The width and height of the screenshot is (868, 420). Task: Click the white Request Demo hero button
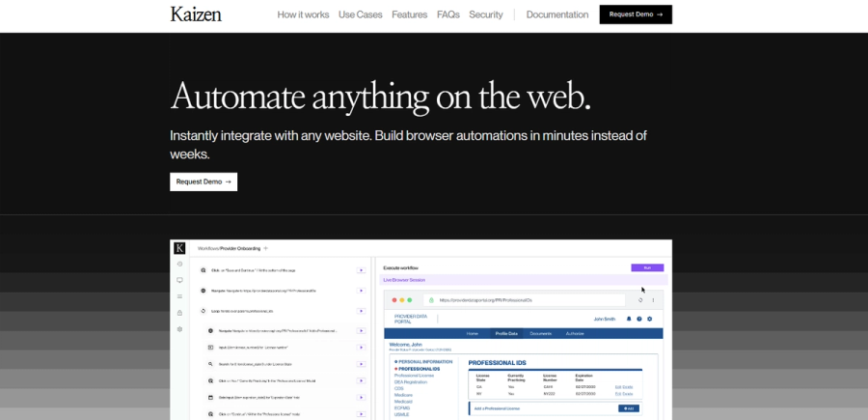coord(203,182)
